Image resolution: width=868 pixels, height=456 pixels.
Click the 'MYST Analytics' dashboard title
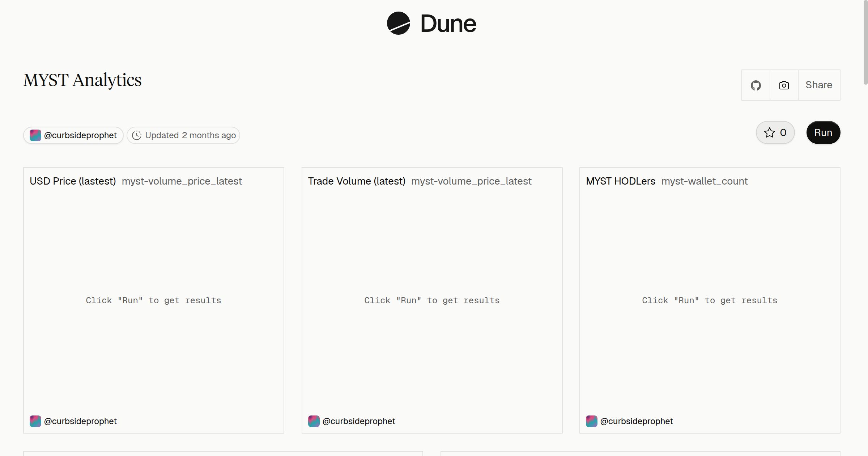click(82, 80)
